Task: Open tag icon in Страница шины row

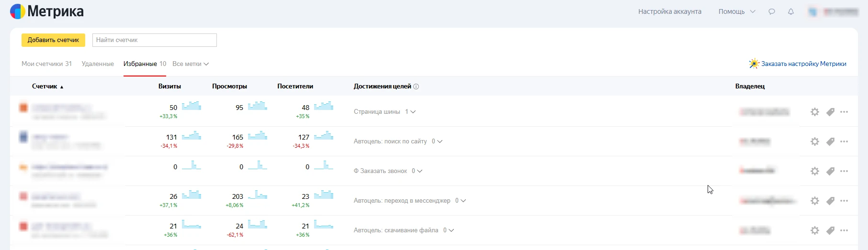Action: [x=830, y=112]
